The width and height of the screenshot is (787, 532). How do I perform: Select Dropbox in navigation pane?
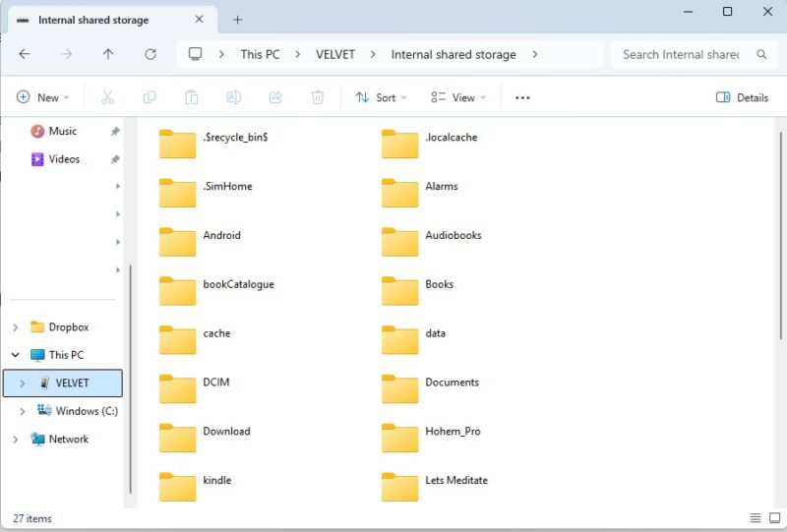68,327
